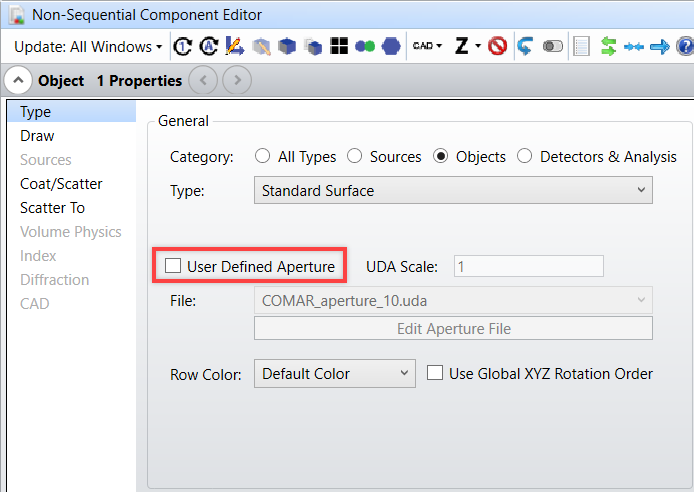Image resolution: width=694 pixels, height=492 pixels.
Task: Open the Type dropdown showing Standard Surface
Action: click(453, 190)
